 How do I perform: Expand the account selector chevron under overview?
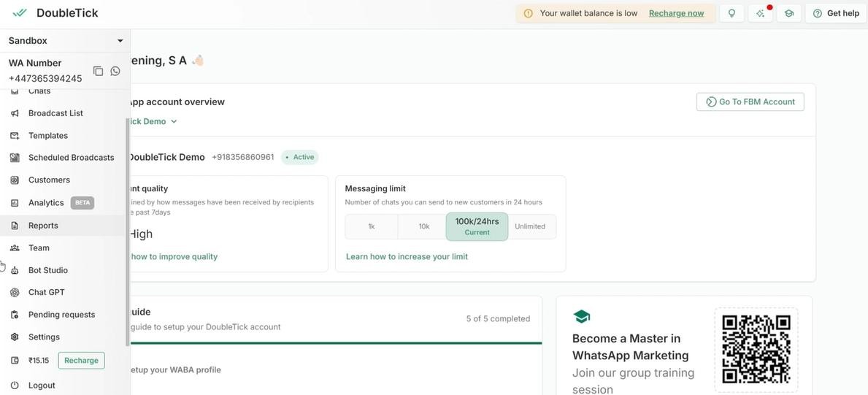point(174,121)
